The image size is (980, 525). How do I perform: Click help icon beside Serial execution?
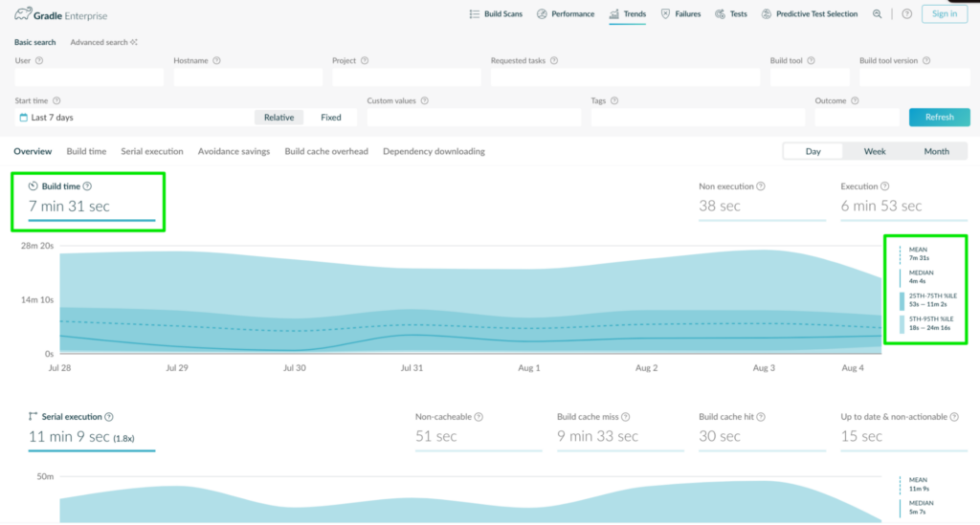click(109, 416)
